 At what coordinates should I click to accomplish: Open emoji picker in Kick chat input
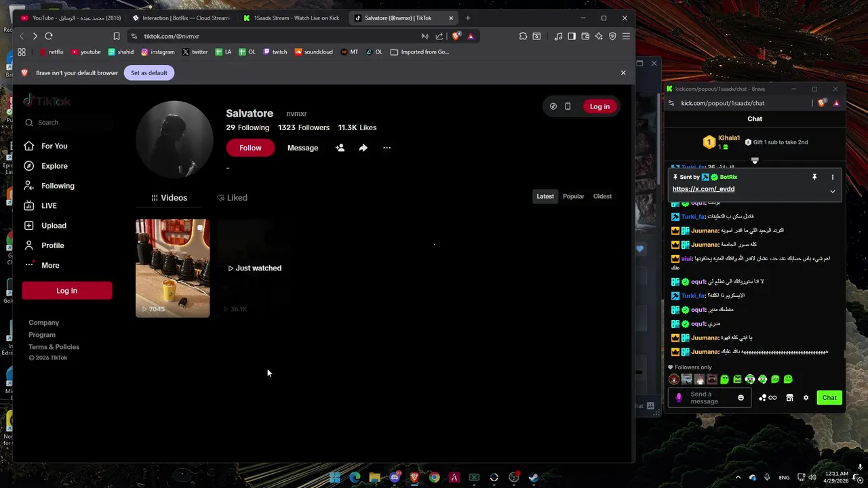point(741,398)
